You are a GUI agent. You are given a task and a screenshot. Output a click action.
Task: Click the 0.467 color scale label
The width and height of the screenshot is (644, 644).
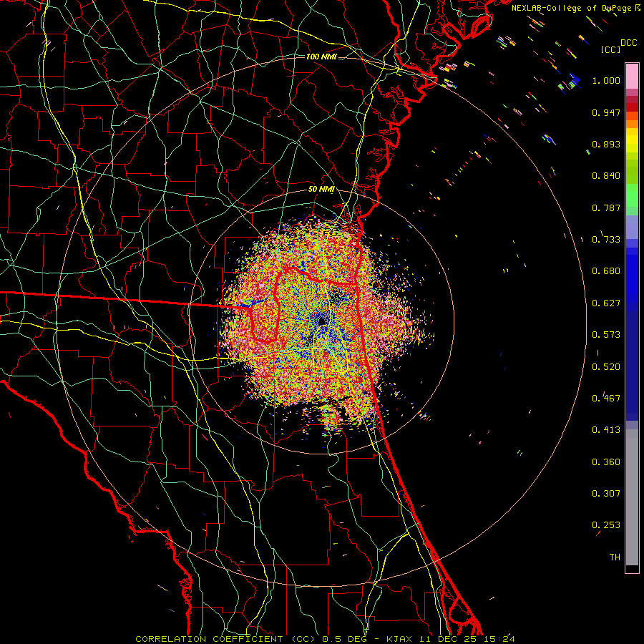(x=606, y=399)
